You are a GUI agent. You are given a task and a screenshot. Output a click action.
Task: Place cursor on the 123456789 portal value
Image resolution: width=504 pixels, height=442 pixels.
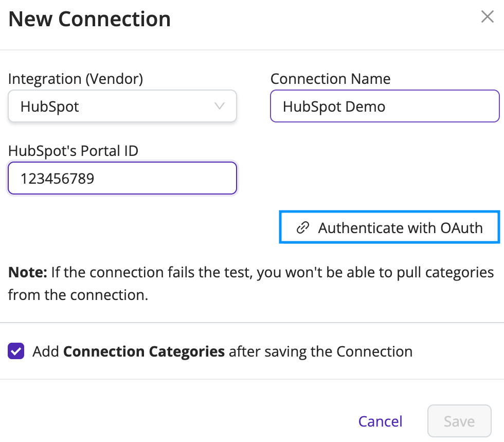[57, 179]
